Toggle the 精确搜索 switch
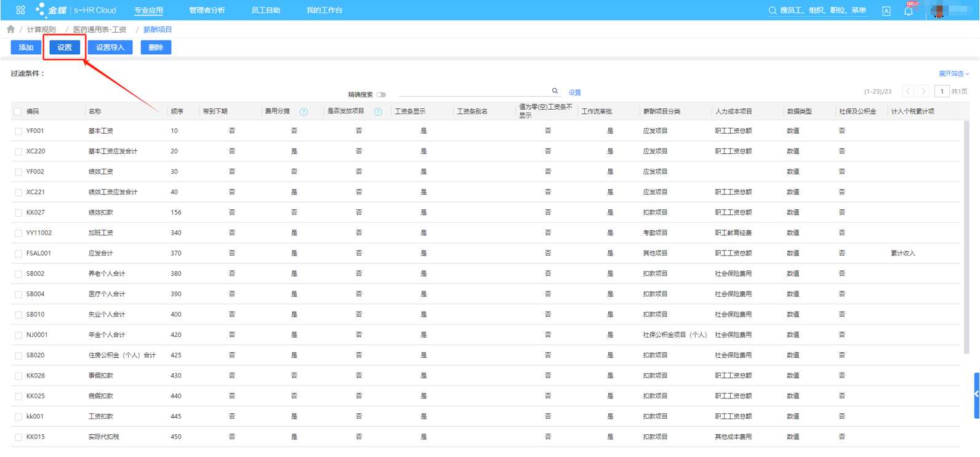The height and width of the screenshot is (457, 980). pos(381,95)
